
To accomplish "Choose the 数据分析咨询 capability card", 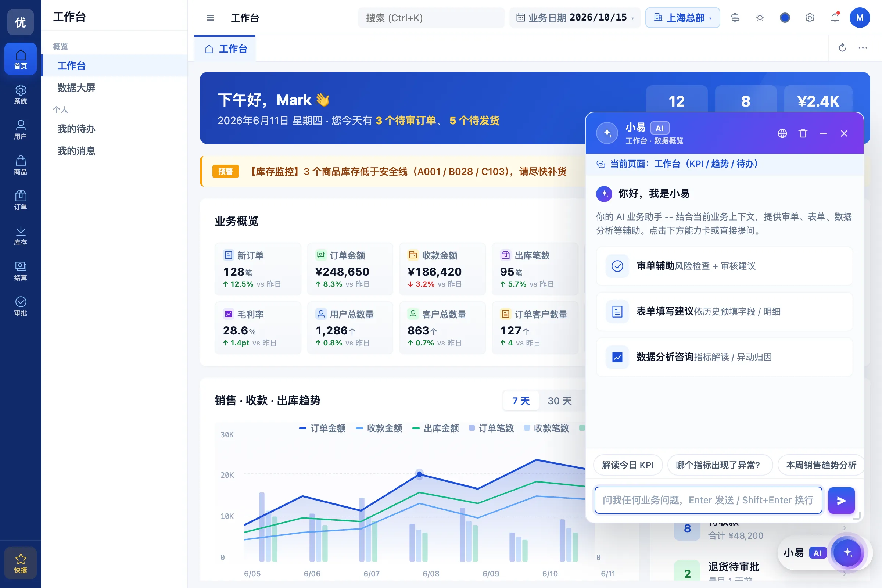I will click(x=724, y=357).
